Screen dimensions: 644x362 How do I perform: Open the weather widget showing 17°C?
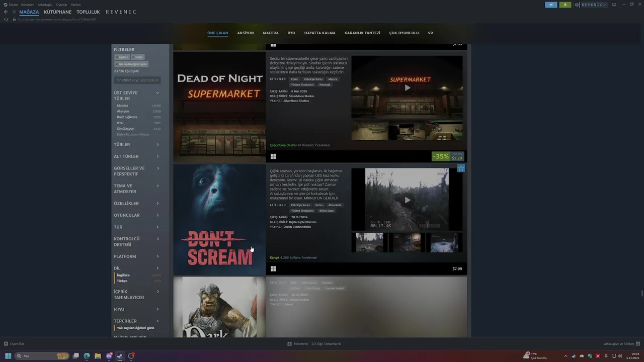pos(536,356)
